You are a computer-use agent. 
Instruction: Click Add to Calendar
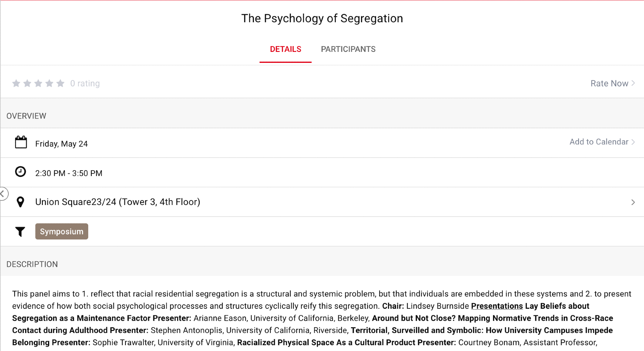point(599,142)
